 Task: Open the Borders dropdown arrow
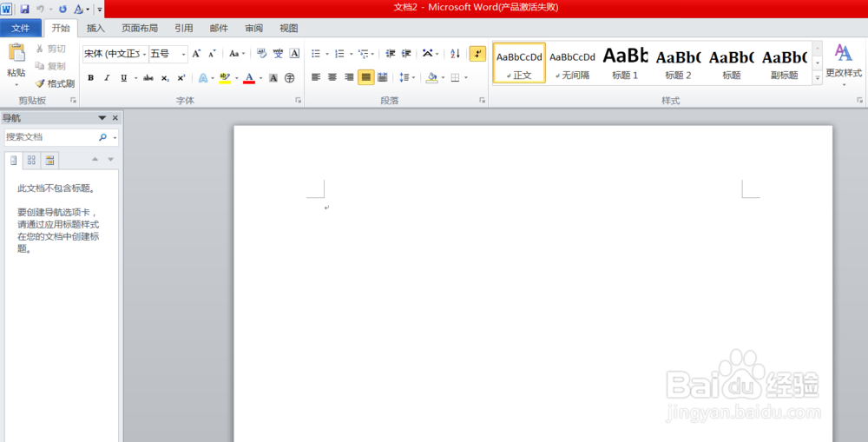pyautogui.click(x=466, y=77)
